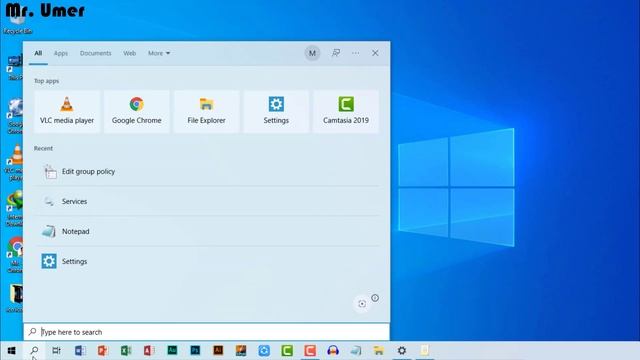Launch Illustrator from the taskbar
640x360 pixels.
pyautogui.click(x=218, y=350)
